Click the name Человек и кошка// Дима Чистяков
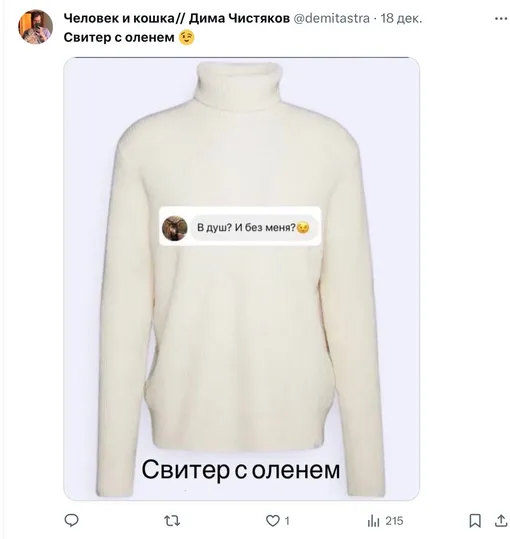Image resolution: width=510 pixels, height=539 pixels. click(177, 18)
